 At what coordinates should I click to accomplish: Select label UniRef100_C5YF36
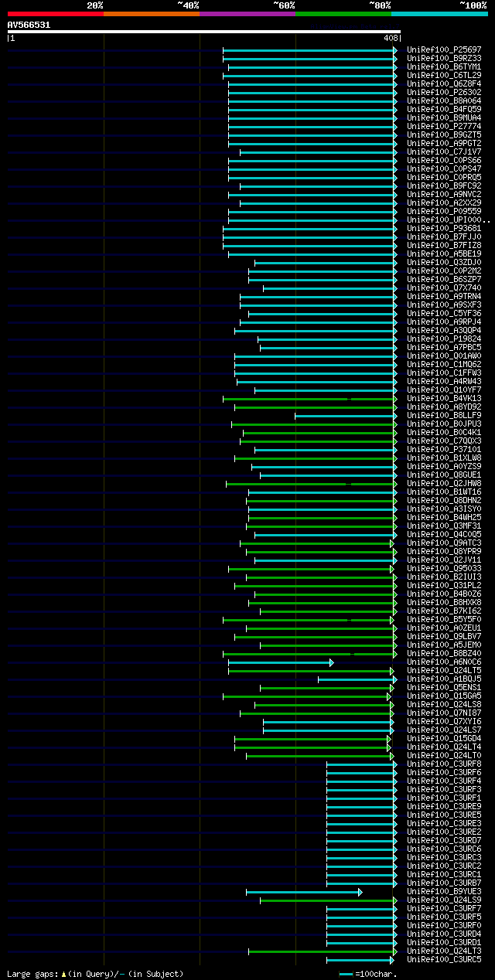[444, 313]
